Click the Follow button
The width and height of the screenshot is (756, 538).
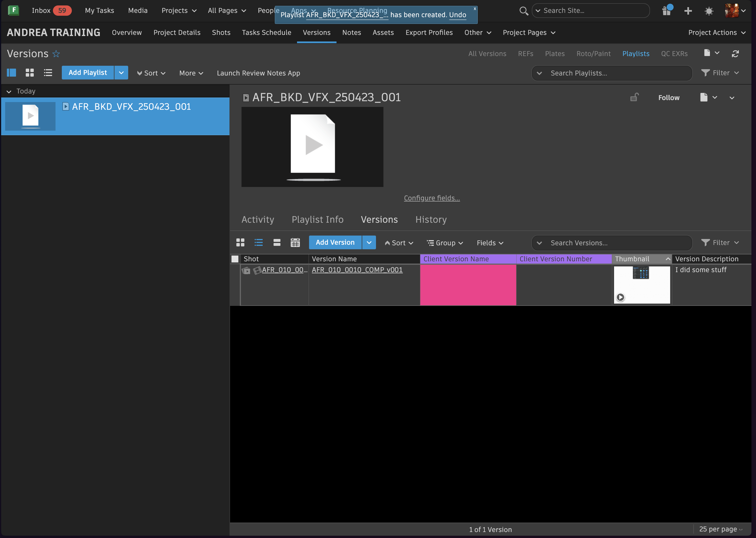point(668,98)
